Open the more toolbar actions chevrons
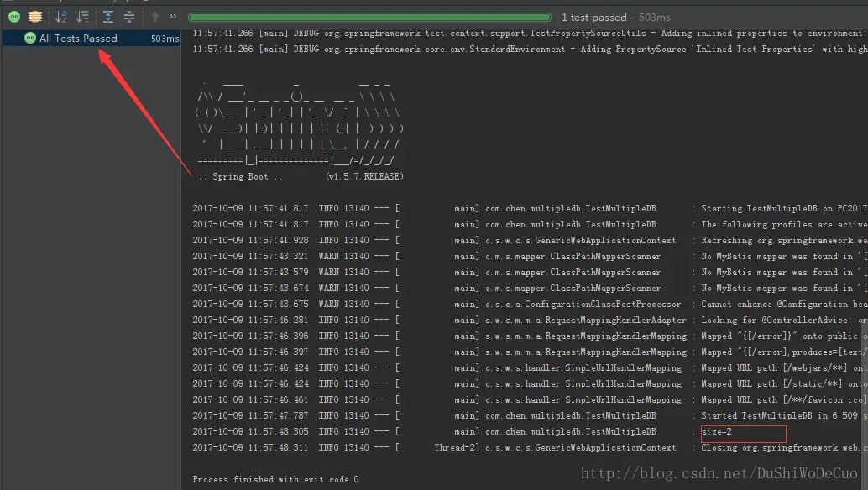The width and height of the screenshot is (868, 490). [173, 17]
